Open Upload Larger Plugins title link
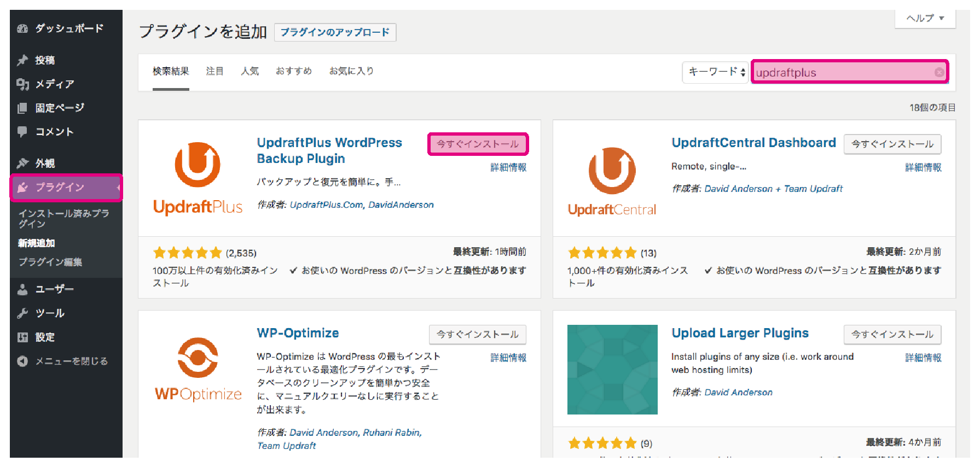The width and height of the screenshot is (980, 467). (740, 333)
